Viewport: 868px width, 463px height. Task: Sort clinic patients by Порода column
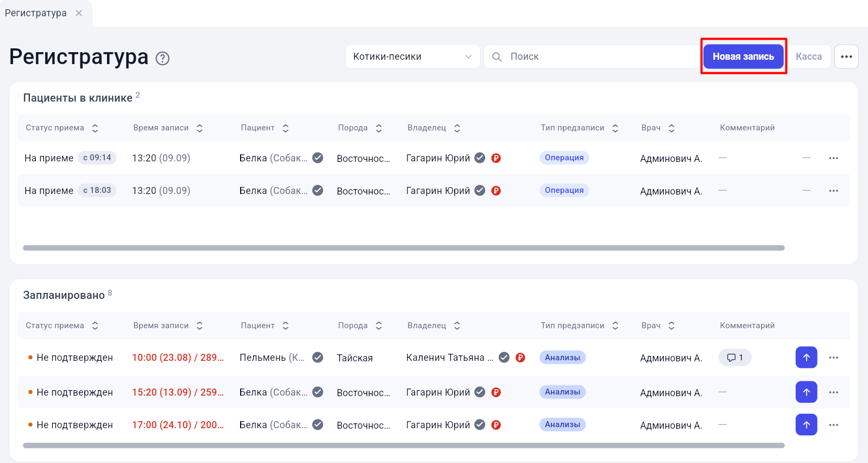click(x=379, y=128)
